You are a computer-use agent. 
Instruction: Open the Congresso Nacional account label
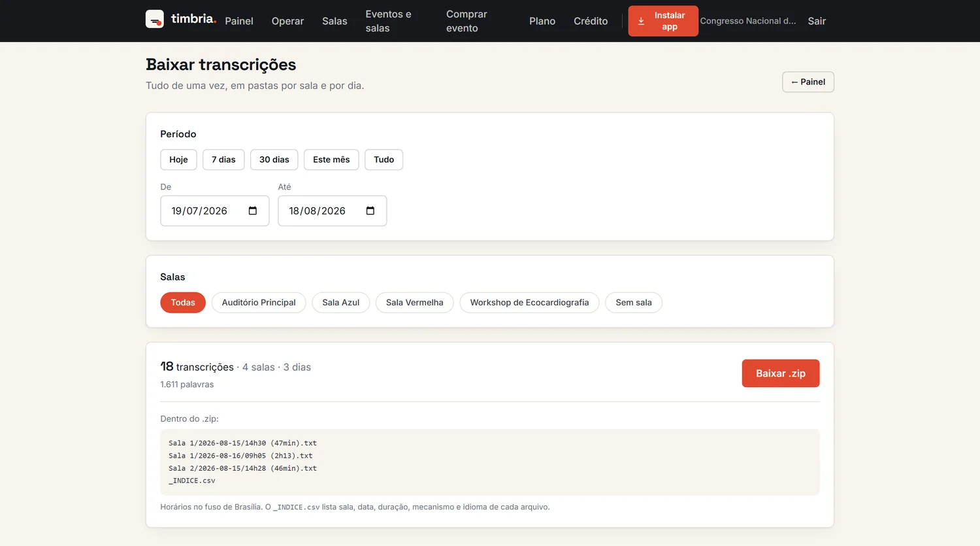(x=748, y=21)
